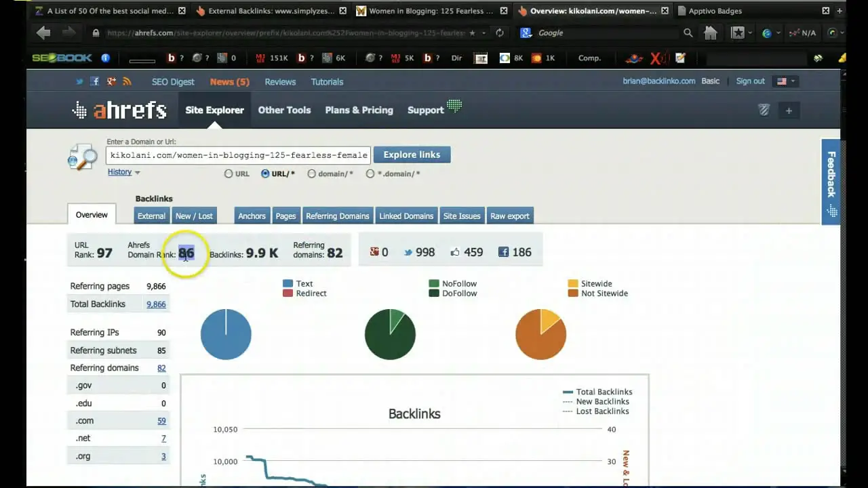Image resolution: width=868 pixels, height=488 pixels.
Task: Switch to the Referring Domains tab
Action: point(337,216)
